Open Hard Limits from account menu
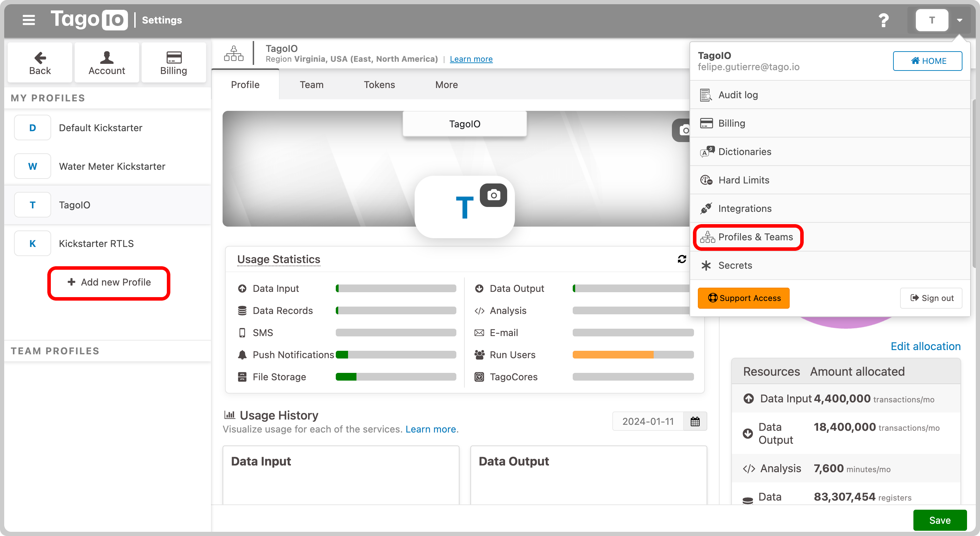The height and width of the screenshot is (536, 980). 829,180
